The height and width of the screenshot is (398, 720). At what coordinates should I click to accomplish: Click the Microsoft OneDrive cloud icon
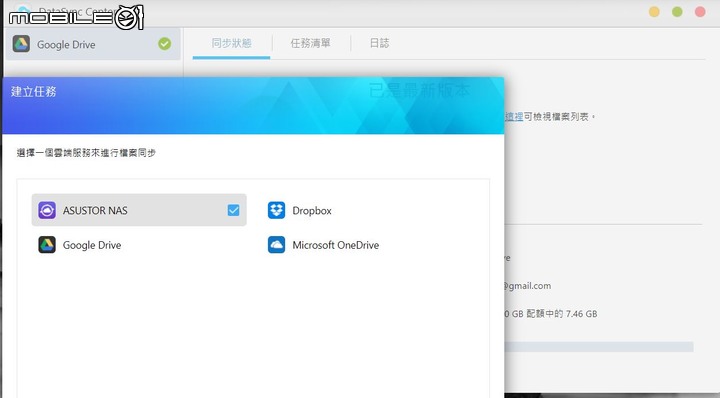(x=276, y=245)
